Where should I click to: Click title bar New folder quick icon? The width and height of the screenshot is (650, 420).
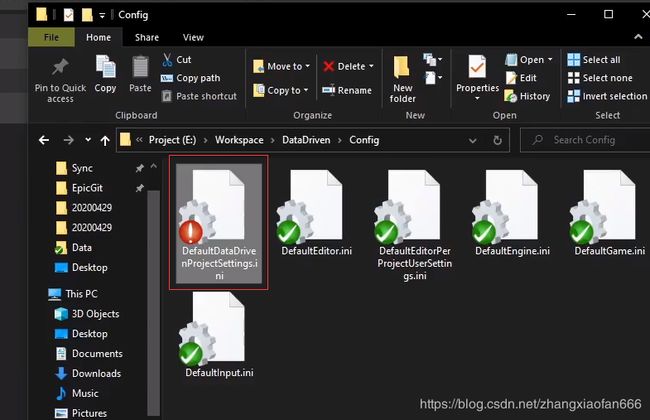87,15
